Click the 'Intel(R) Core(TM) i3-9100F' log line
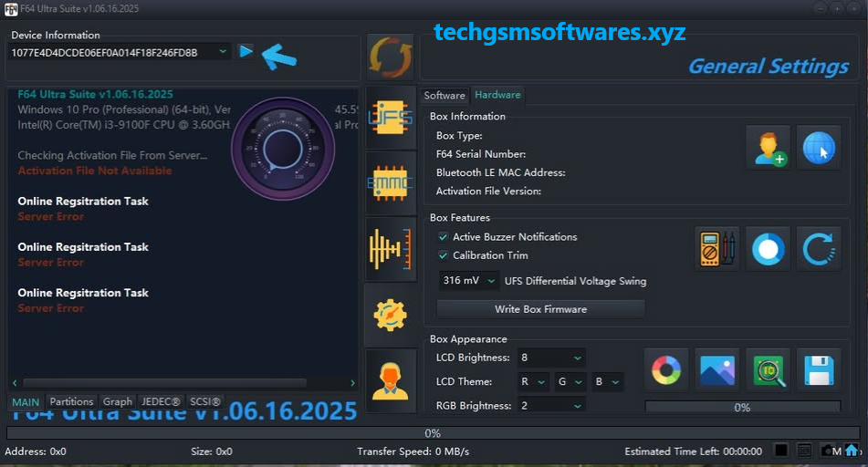This screenshot has width=868, height=467. [124, 125]
